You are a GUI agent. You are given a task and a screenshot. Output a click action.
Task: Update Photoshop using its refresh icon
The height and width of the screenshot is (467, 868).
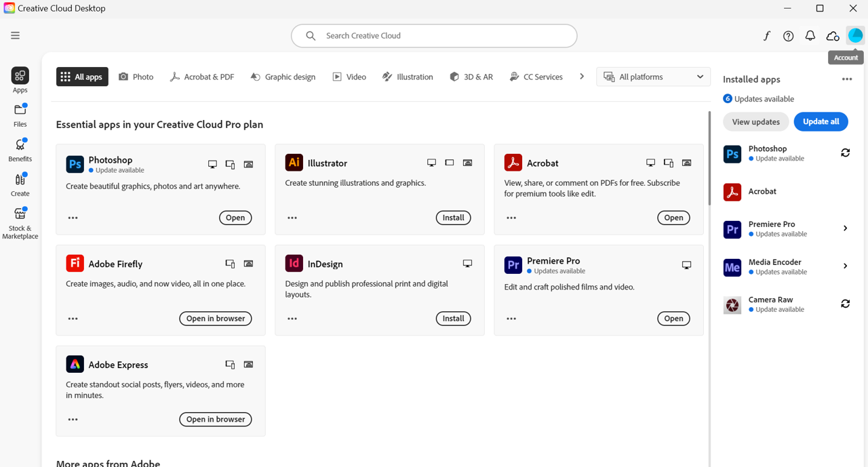pyautogui.click(x=845, y=153)
